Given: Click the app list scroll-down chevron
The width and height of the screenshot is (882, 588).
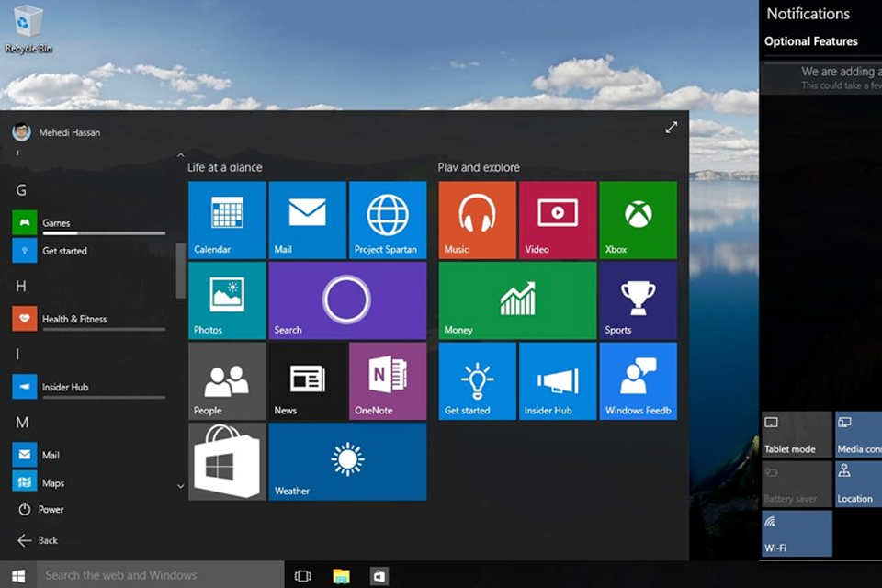Looking at the screenshot, I should 181,486.
